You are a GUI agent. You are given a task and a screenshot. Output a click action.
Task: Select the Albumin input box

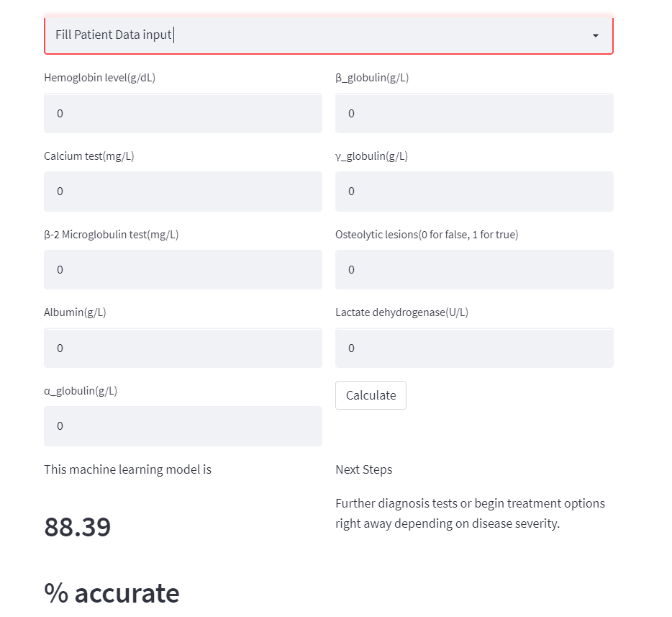point(183,348)
